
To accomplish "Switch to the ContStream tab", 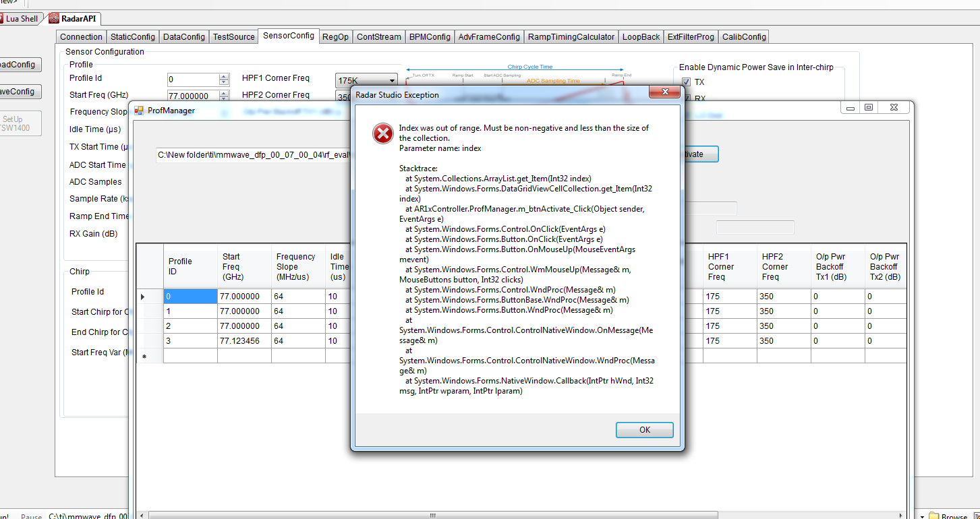I will tap(378, 36).
